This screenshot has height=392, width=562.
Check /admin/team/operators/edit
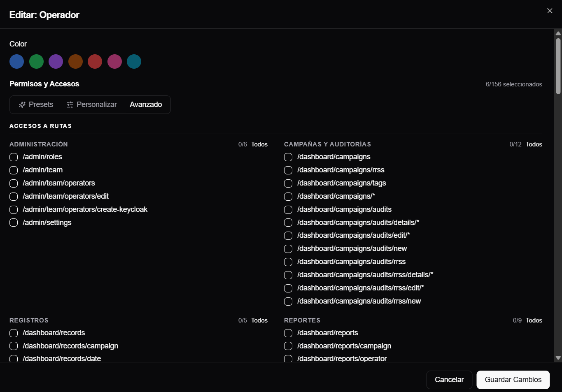pyautogui.click(x=14, y=197)
